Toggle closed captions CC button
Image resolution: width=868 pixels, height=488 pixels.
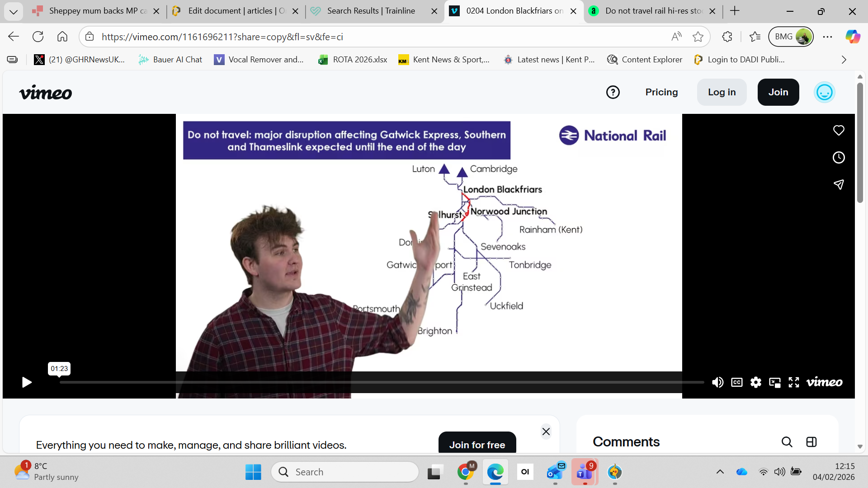[x=737, y=382]
